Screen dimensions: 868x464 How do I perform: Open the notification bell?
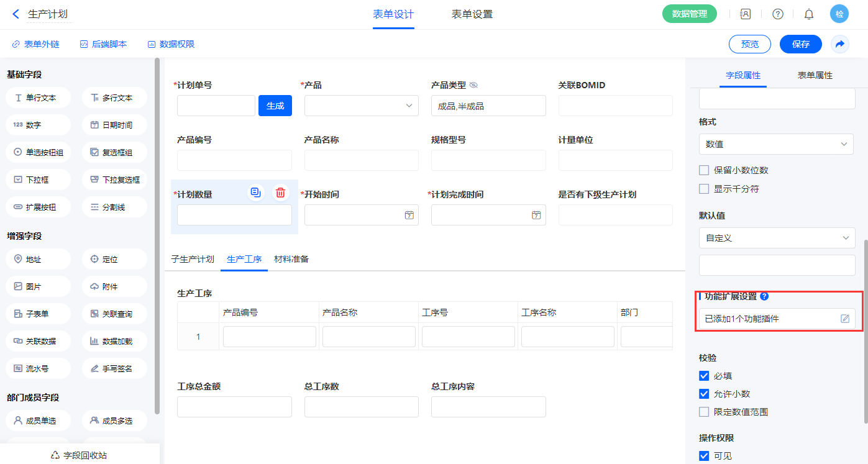click(x=809, y=14)
